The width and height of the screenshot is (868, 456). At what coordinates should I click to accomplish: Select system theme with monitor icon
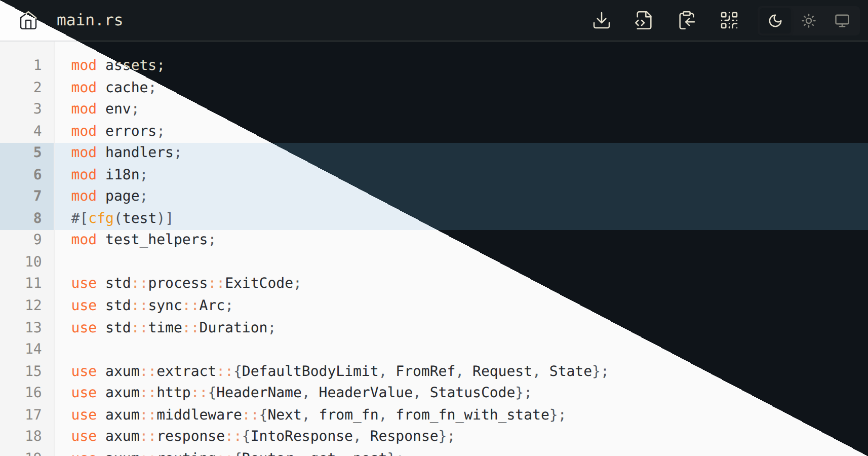842,21
